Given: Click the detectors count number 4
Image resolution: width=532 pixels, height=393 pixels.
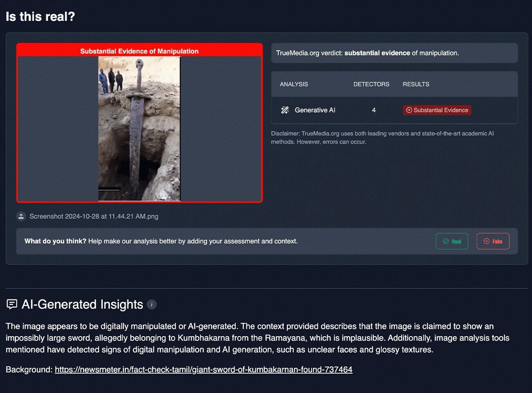Looking at the screenshot, I should click(374, 110).
